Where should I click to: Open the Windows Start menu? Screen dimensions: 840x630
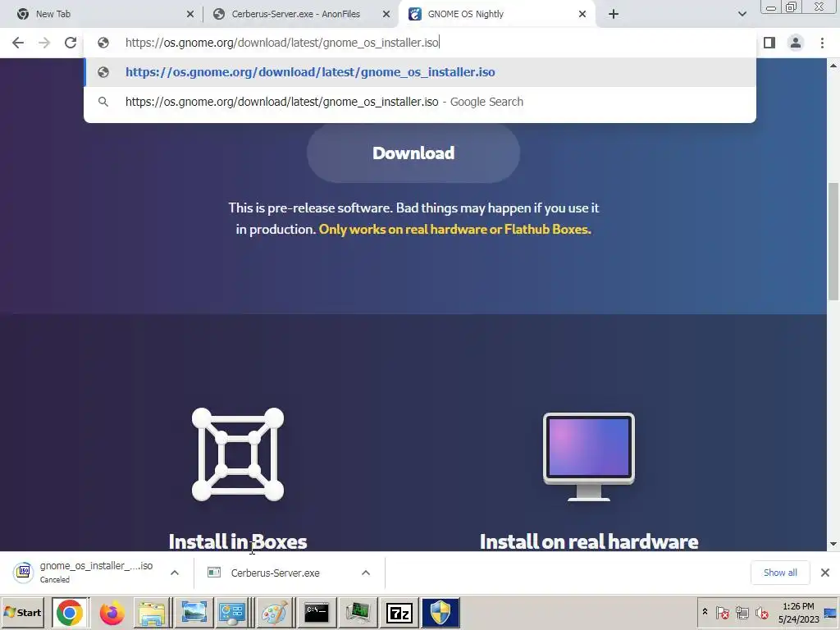tap(23, 612)
